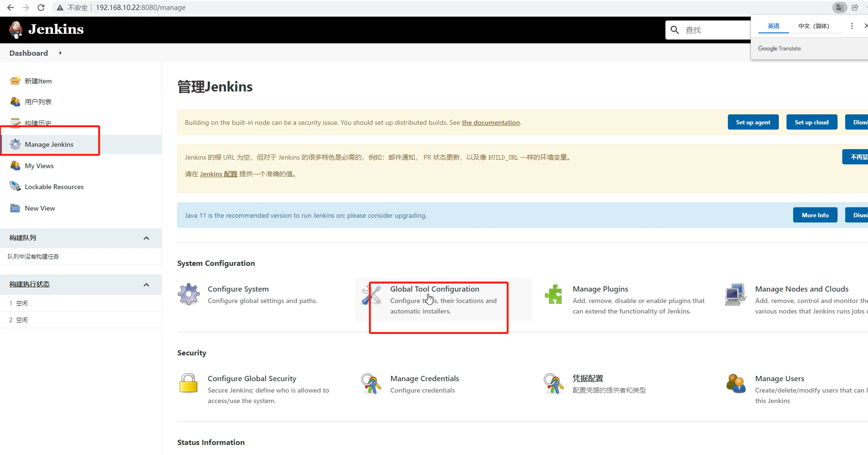Click the Set up agent button

click(x=753, y=122)
